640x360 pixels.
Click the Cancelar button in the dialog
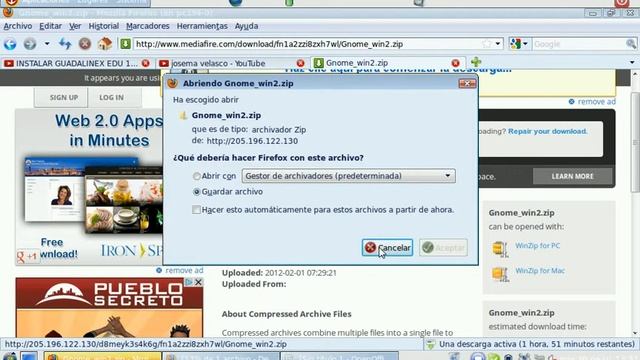click(x=387, y=247)
